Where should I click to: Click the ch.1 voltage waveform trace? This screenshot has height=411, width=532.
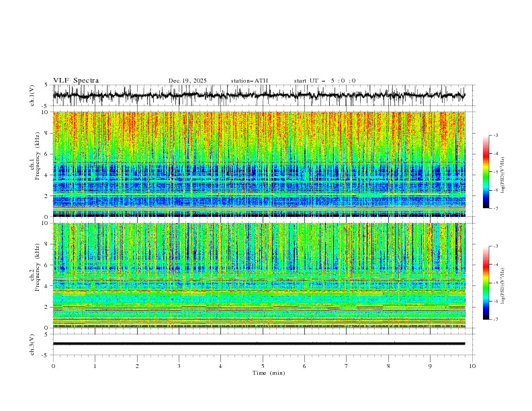(259, 95)
